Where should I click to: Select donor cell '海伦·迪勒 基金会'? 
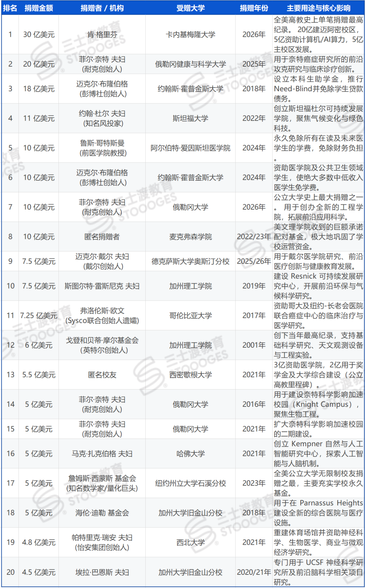[x=102, y=513]
